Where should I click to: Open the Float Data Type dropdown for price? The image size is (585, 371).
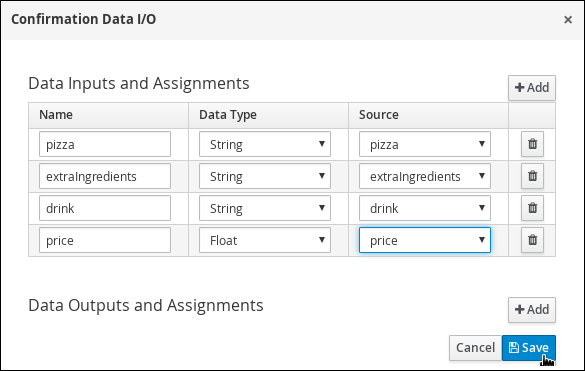[265, 240]
